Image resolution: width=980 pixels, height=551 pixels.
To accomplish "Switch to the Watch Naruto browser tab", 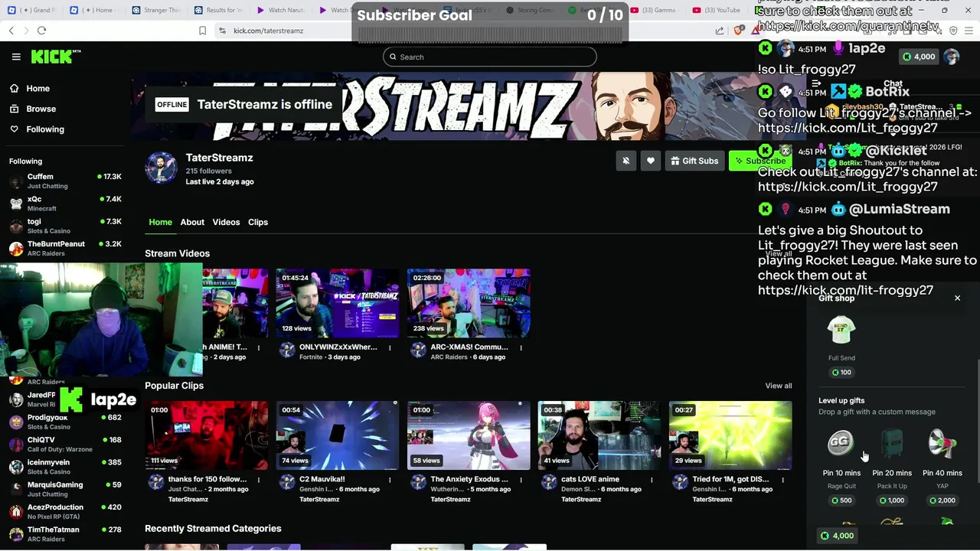I will coord(283,10).
